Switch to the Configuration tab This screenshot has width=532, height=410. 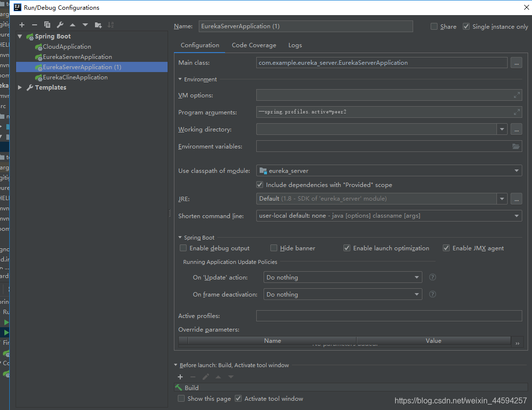(x=200, y=45)
